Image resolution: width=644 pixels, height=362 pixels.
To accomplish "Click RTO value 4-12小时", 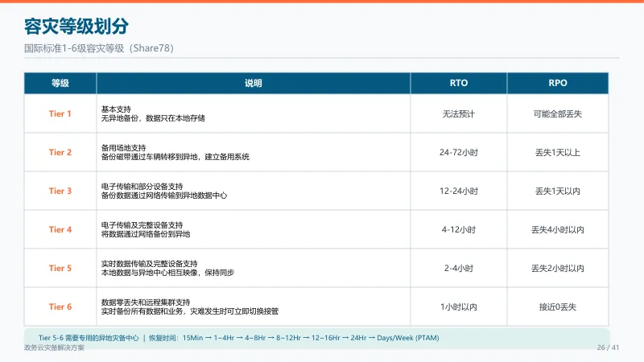I will 459,229.
